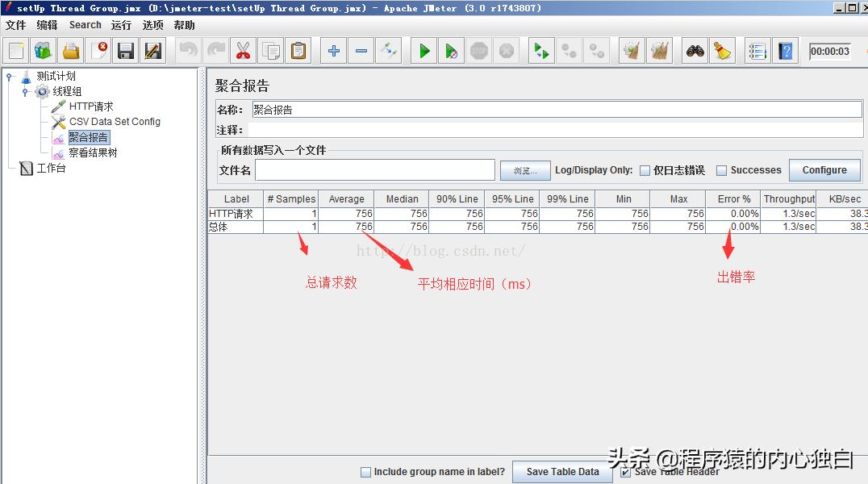Click inside the 文件名 input field
The width and height of the screenshot is (868, 484).
(x=374, y=170)
